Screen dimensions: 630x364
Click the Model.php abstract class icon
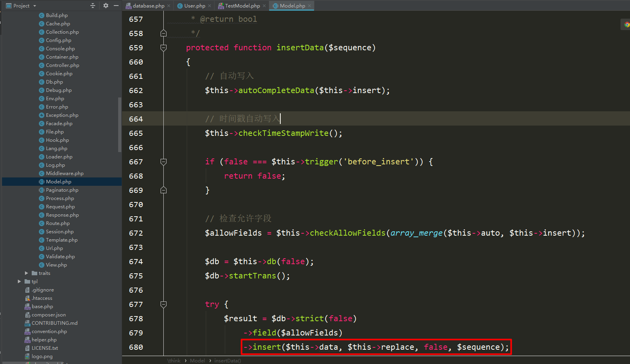(x=42, y=182)
